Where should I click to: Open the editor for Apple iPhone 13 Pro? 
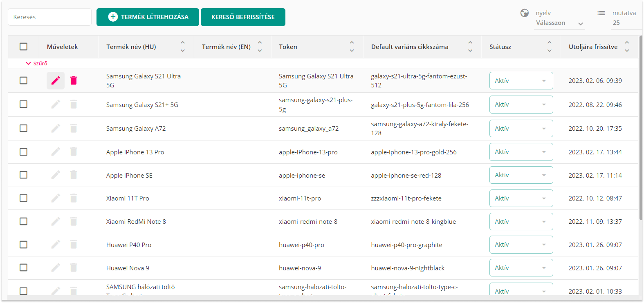56,152
